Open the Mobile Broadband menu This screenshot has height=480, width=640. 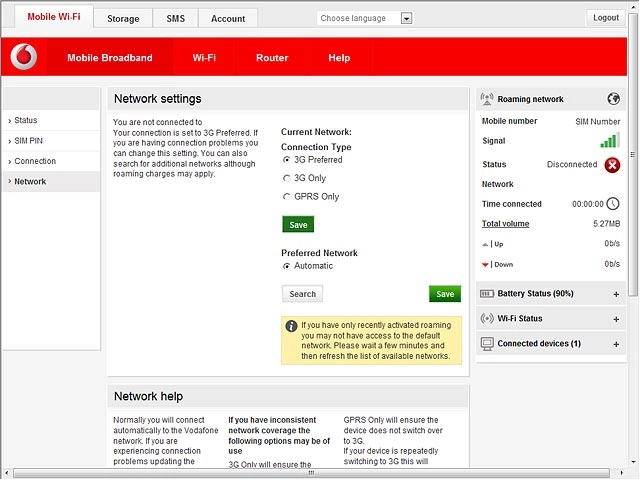(x=110, y=58)
